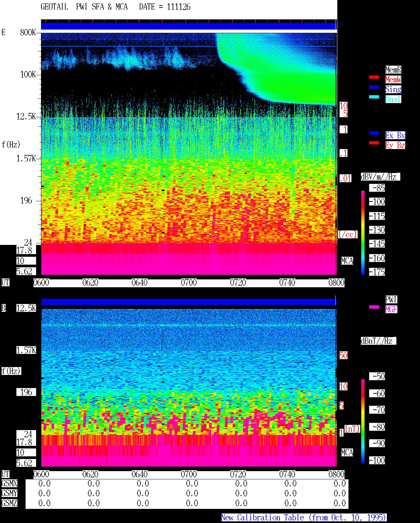Click the [nT] field unit label
420x523 pixels.
352,429
